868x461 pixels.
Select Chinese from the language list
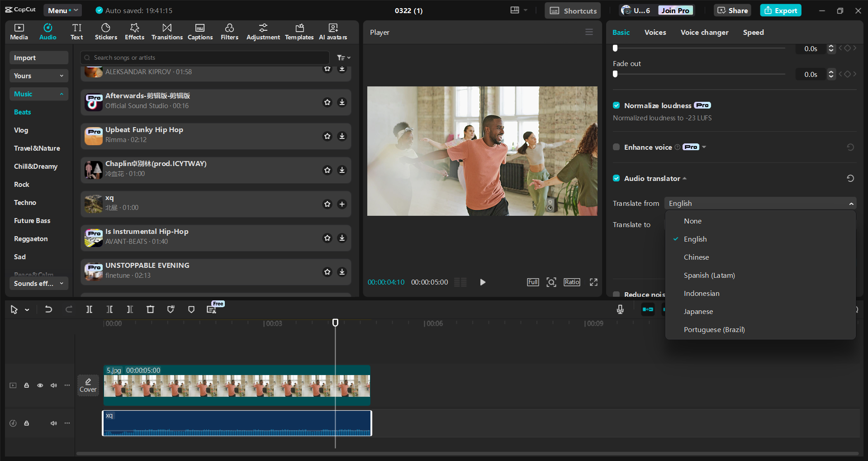(760, 257)
